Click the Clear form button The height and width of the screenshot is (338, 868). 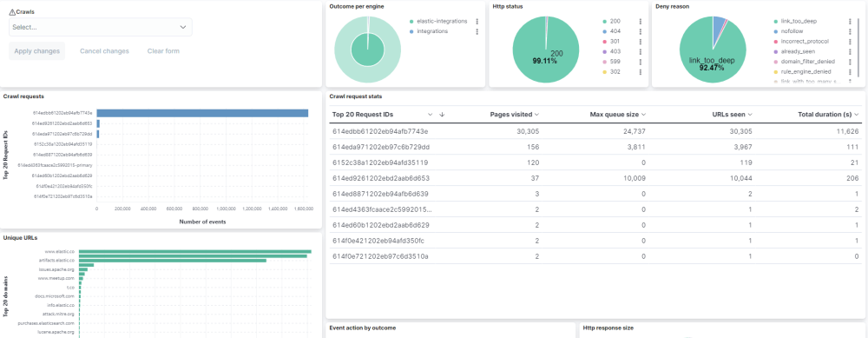pos(163,51)
